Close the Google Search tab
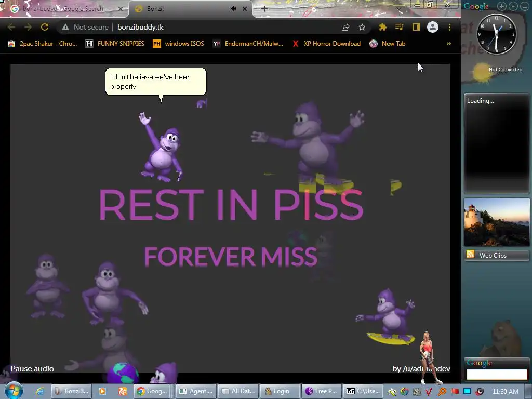Screen dimensions: 532x399 pos(120,9)
